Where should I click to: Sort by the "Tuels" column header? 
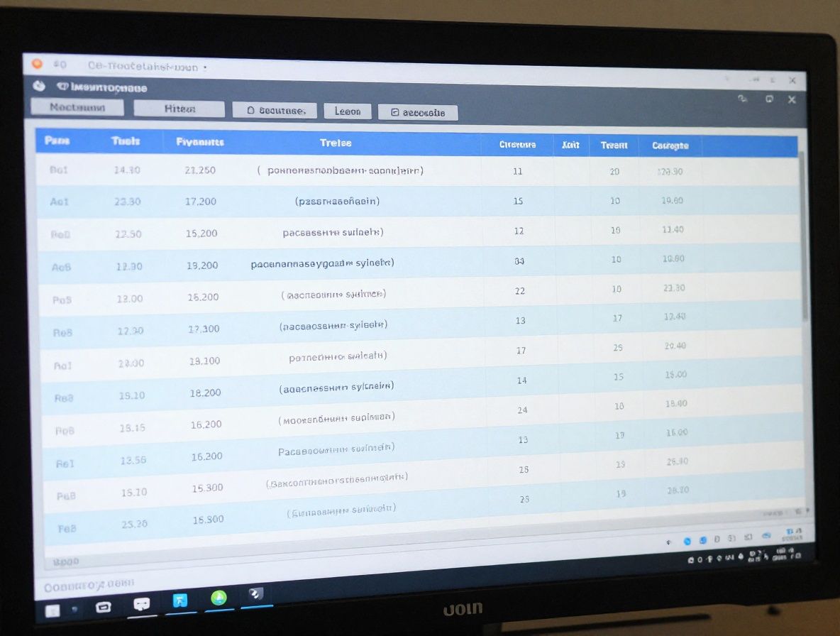(x=126, y=141)
